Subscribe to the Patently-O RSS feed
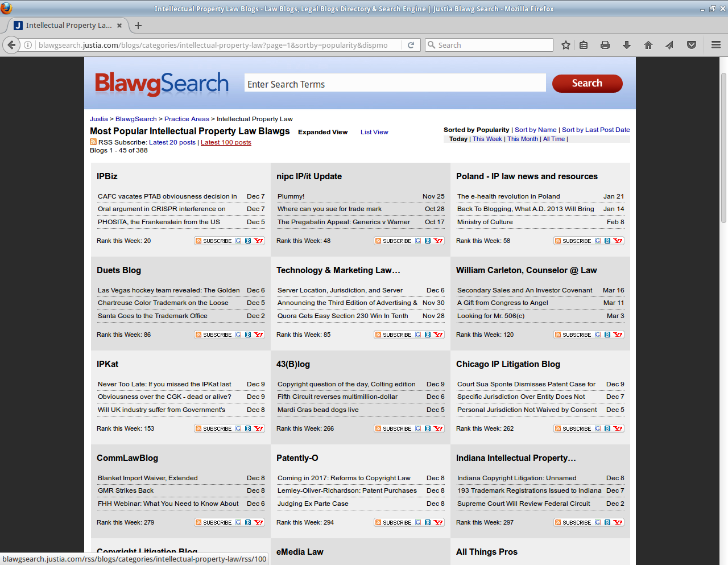Image resolution: width=728 pixels, height=565 pixels. pos(394,522)
